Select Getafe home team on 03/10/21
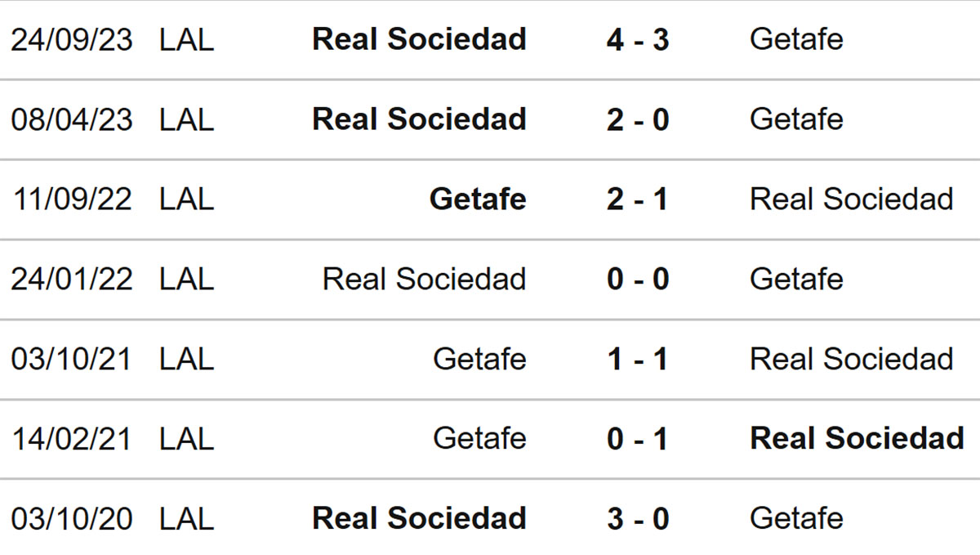This screenshot has height=555, width=980. coord(479,360)
